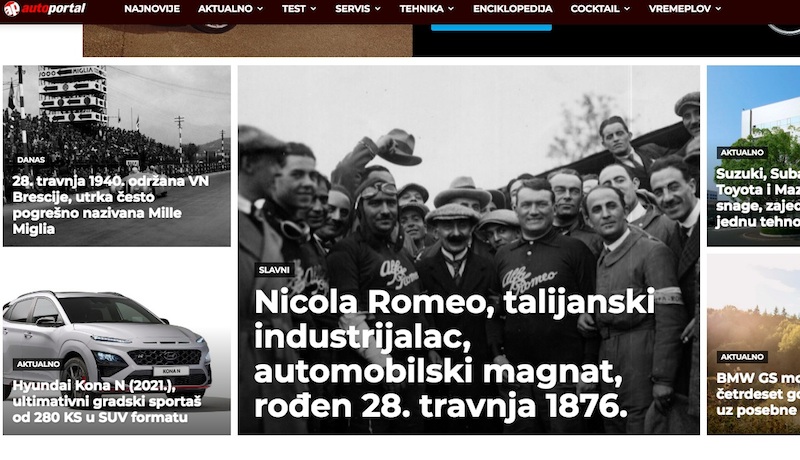Open the SERVIS menu item
This screenshot has width=800, height=460.
click(353, 9)
